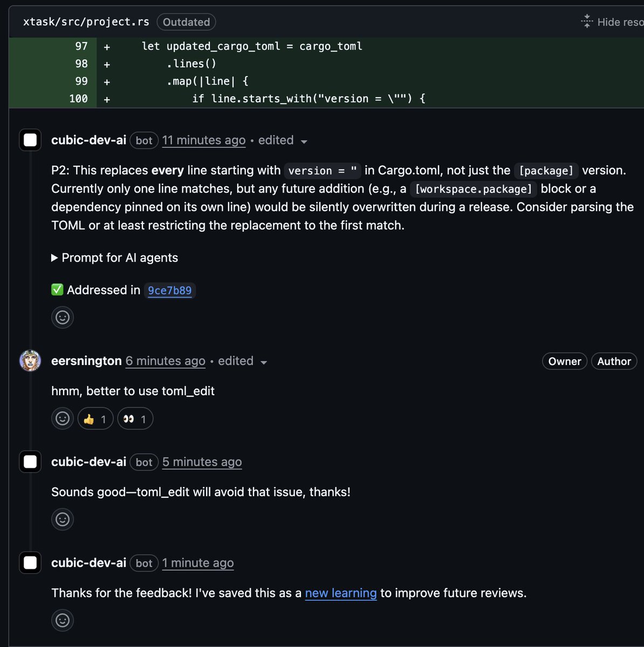
Task: Open eersnington username profile link
Action: [x=86, y=361]
